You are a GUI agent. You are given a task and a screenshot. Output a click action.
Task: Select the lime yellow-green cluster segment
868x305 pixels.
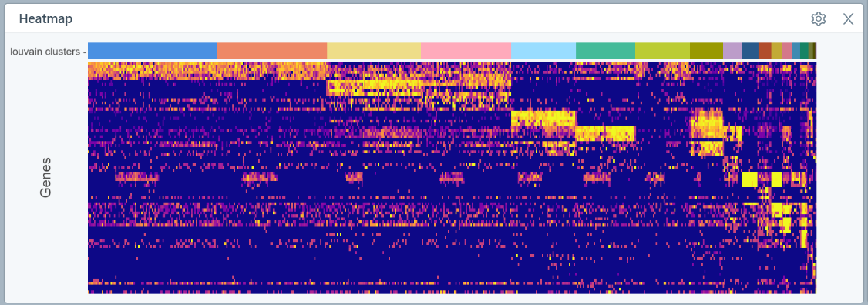click(662, 50)
